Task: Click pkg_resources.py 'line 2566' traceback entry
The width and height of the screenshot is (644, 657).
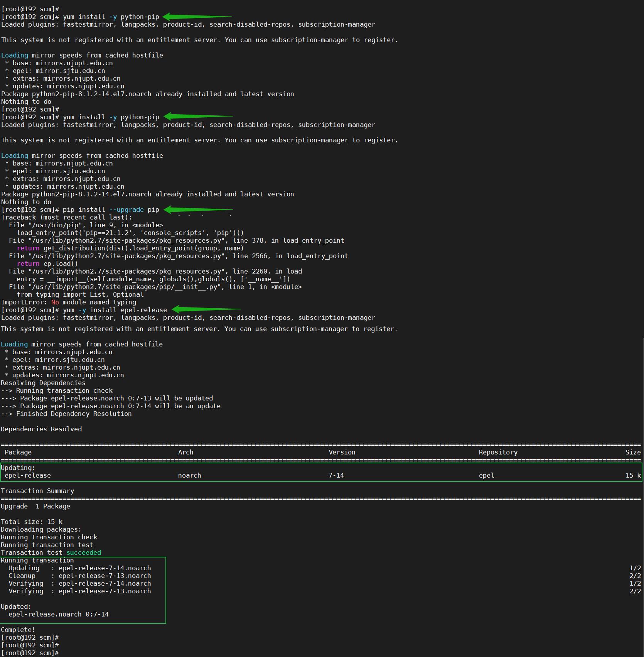Action: pyautogui.click(x=179, y=256)
